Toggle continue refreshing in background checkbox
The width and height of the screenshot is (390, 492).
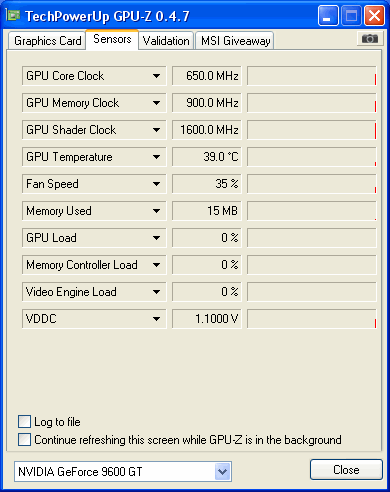point(24,440)
